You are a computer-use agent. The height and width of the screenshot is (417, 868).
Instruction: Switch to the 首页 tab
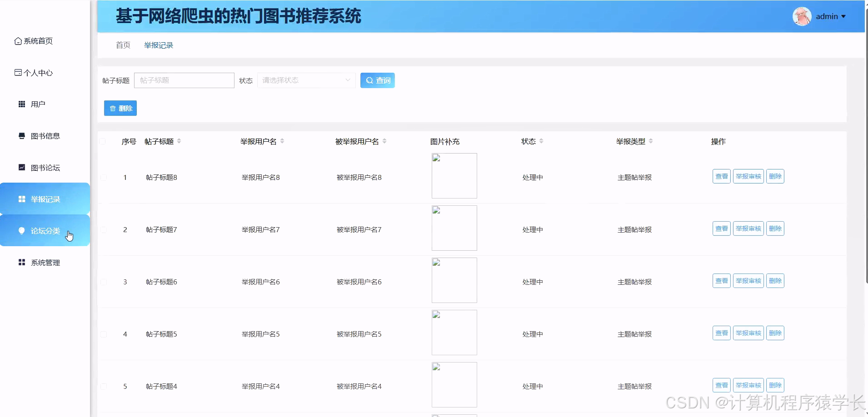122,45
